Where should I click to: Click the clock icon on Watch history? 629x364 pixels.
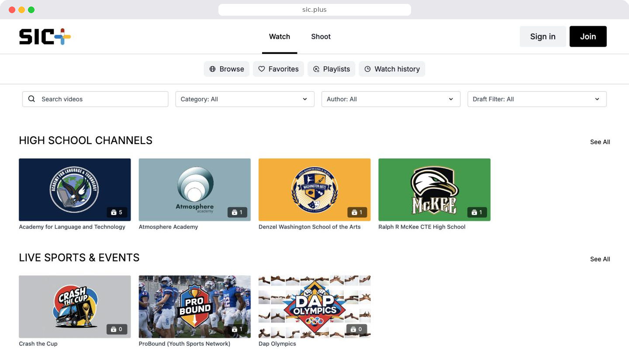368,69
